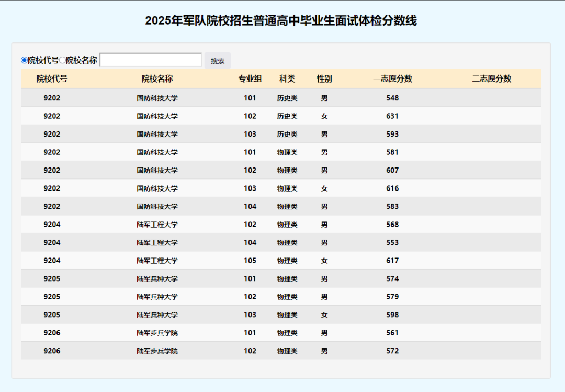565x392 pixels.
Task: Click score 598 for 陆军兵种大学
Action: pyautogui.click(x=392, y=315)
